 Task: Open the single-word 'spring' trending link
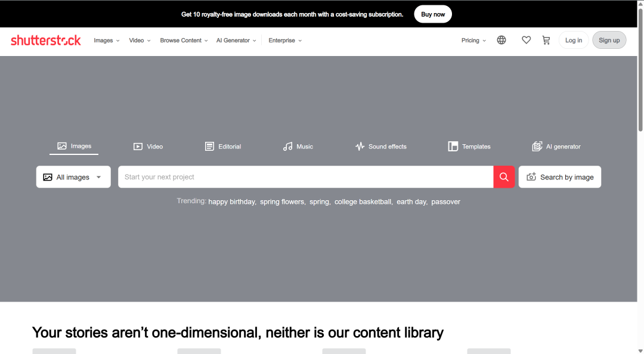[x=320, y=201]
